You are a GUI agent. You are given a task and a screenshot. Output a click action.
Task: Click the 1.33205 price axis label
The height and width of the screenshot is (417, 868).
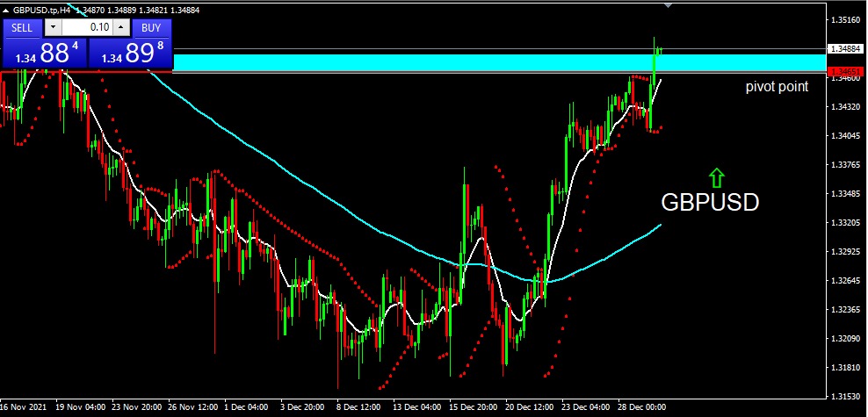(845, 223)
